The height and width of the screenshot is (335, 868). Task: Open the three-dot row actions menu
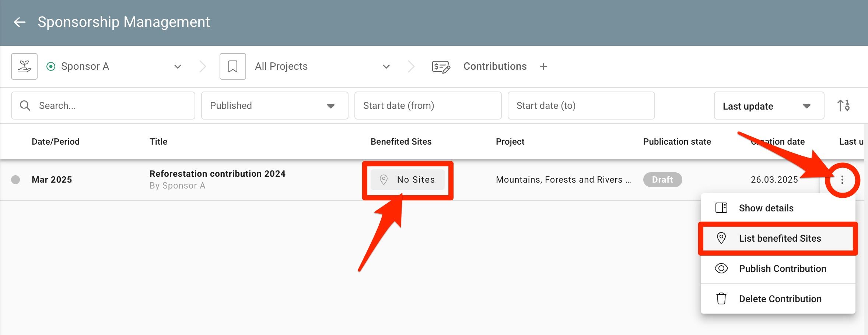point(842,180)
